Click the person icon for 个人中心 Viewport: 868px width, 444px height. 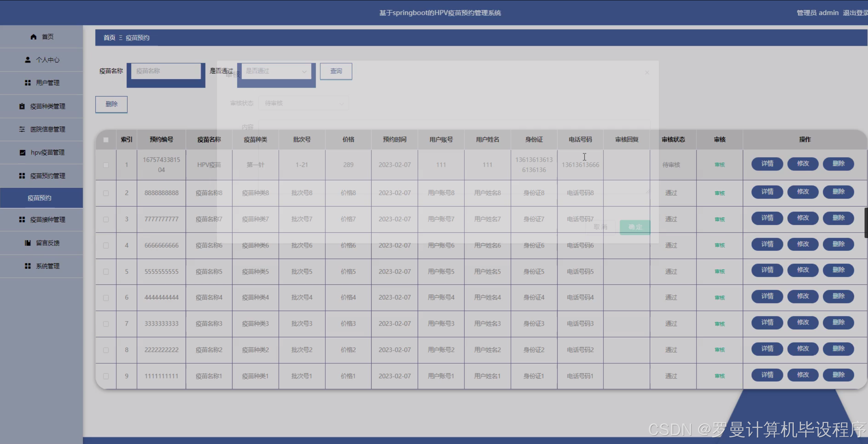[x=28, y=60]
